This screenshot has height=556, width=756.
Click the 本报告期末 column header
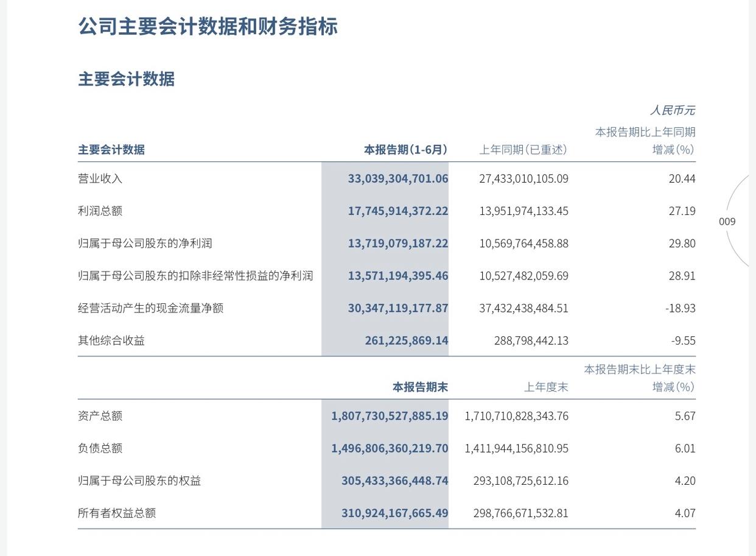pyautogui.click(x=420, y=387)
